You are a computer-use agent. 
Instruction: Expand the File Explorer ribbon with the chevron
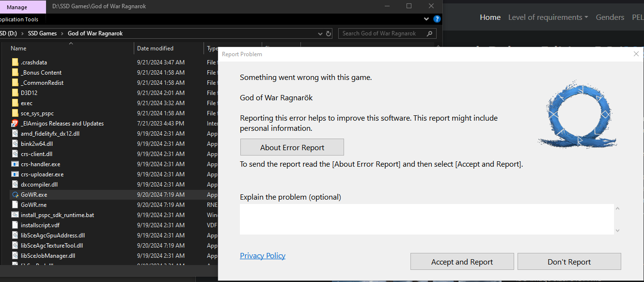426,19
